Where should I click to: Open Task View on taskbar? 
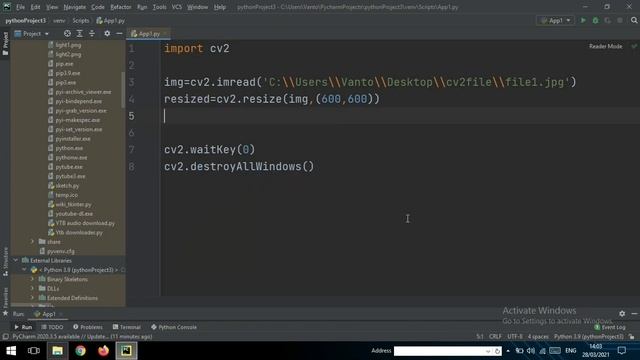tap(34, 351)
